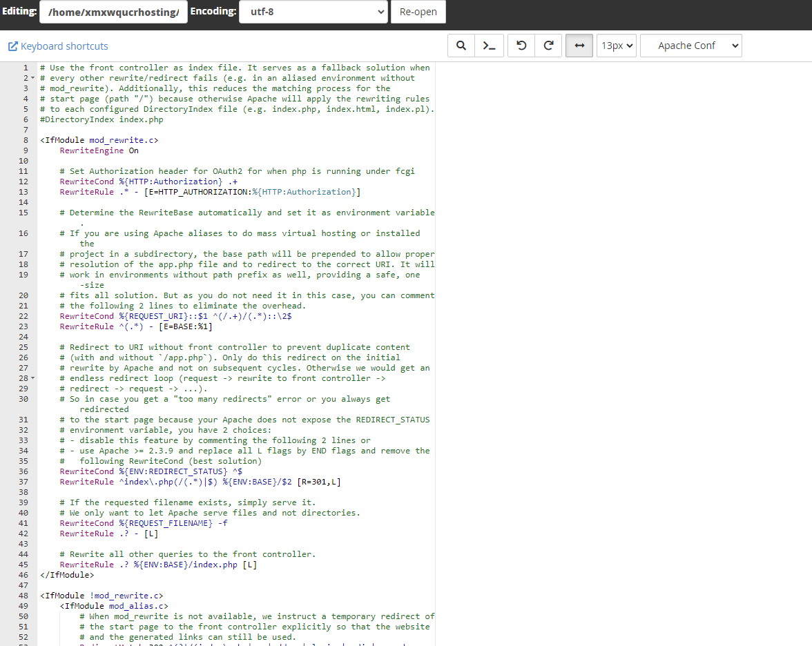The image size is (812, 646).
Task: Click comment "# Rewrite all other queries" line
Action: point(188,554)
